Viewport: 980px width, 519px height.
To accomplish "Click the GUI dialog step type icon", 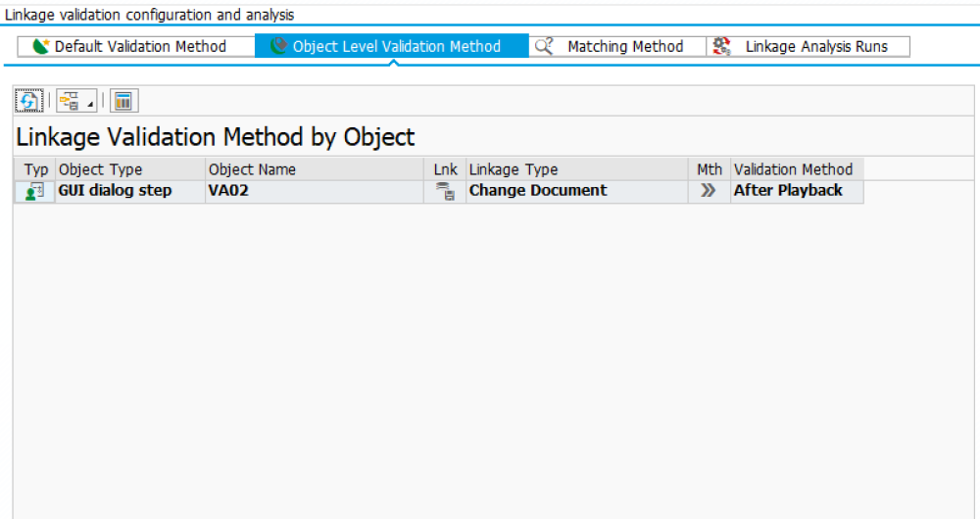I will click(x=35, y=191).
